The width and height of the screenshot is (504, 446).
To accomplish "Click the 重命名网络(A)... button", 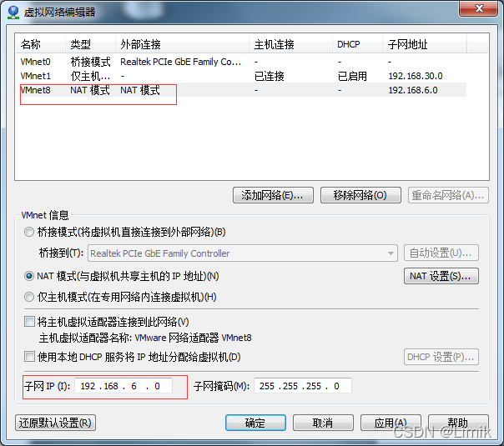I will click(x=448, y=195).
